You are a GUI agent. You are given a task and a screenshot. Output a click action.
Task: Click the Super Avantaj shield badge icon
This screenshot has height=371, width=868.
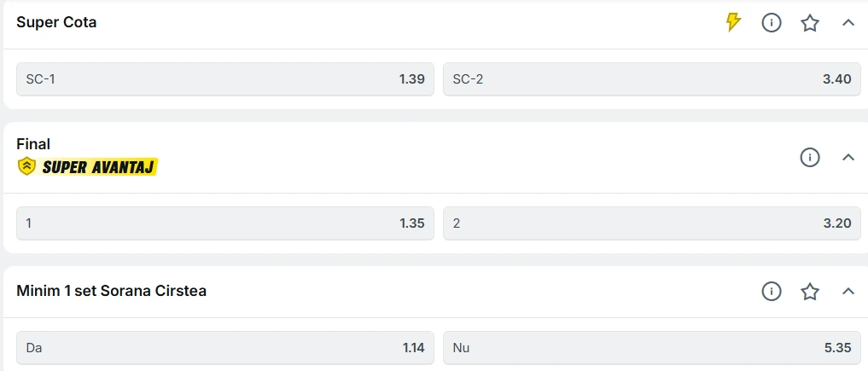pyautogui.click(x=26, y=166)
